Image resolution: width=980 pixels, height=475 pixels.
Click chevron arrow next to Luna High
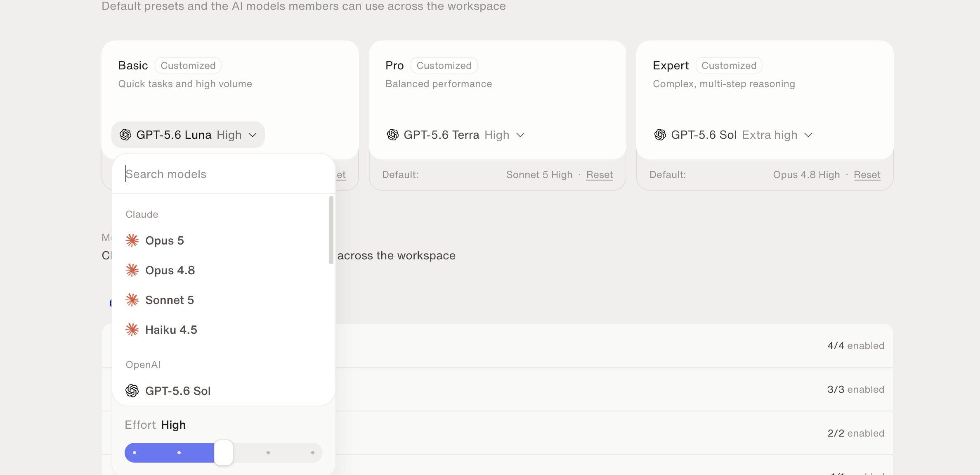pyautogui.click(x=253, y=135)
